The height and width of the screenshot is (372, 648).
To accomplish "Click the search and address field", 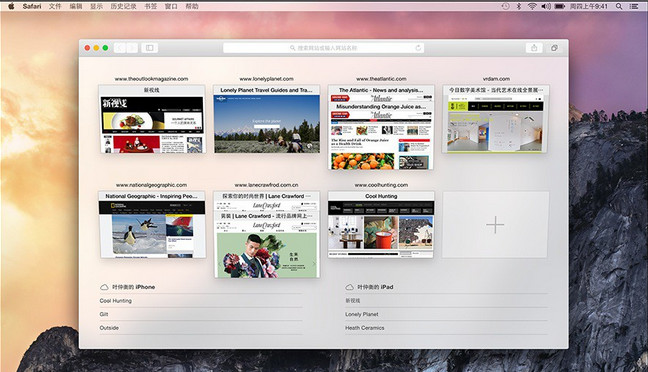I will coord(324,48).
